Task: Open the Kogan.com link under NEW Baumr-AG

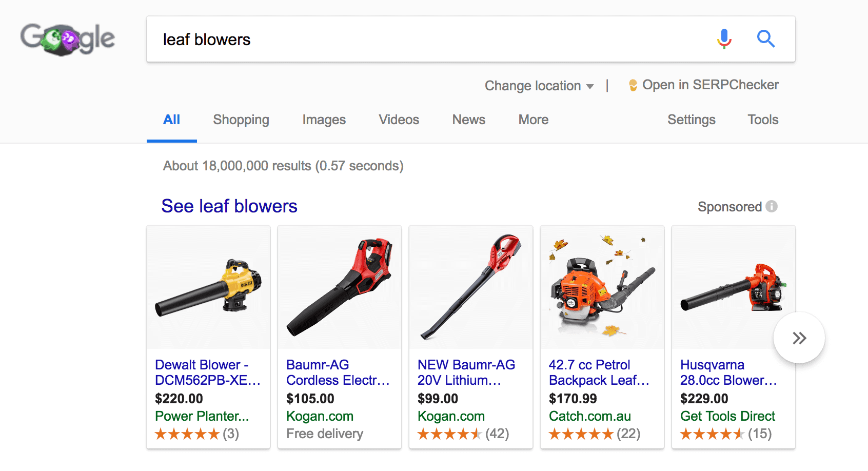Action: point(451,416)
